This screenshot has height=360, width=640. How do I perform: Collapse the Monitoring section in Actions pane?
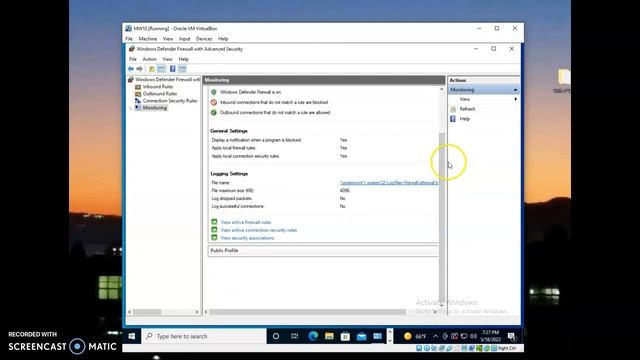coord(515,90)
